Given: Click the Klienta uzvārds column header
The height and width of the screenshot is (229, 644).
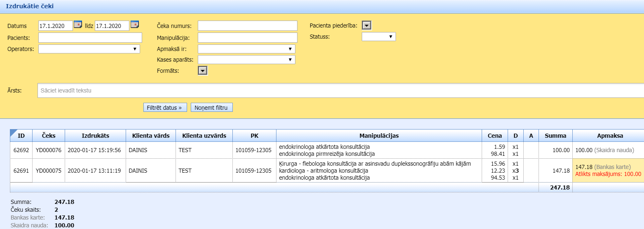Looking at the screenshot, I should [204, 136].
